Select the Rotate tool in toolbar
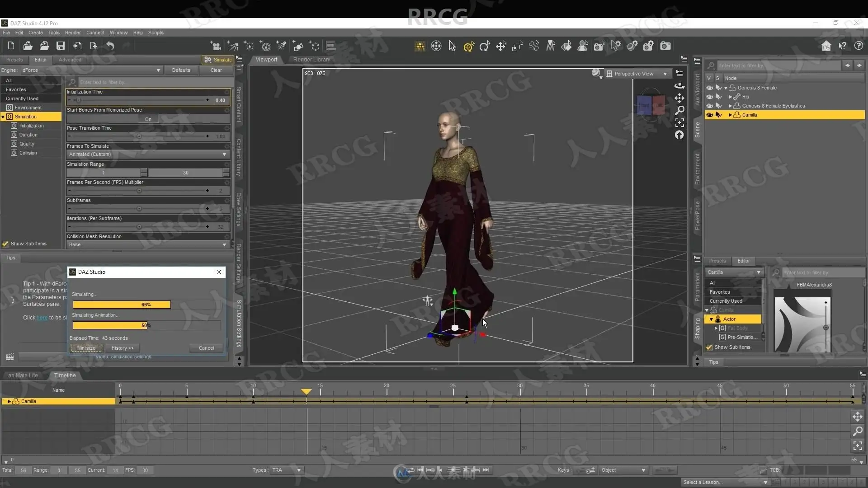Screen dimensions: 868x488 click(x=485, y=46)
